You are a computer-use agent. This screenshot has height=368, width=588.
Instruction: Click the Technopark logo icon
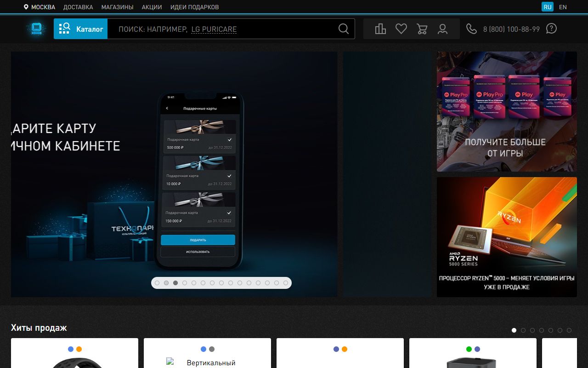click(36, 29)
